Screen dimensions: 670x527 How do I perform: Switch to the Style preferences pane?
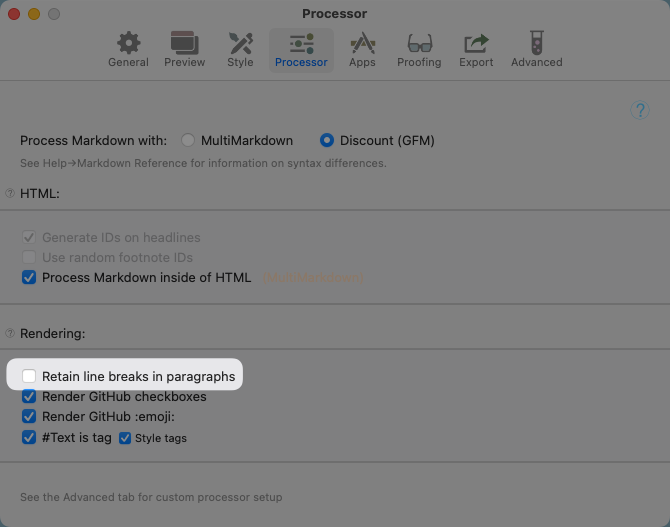pos(240,49)
